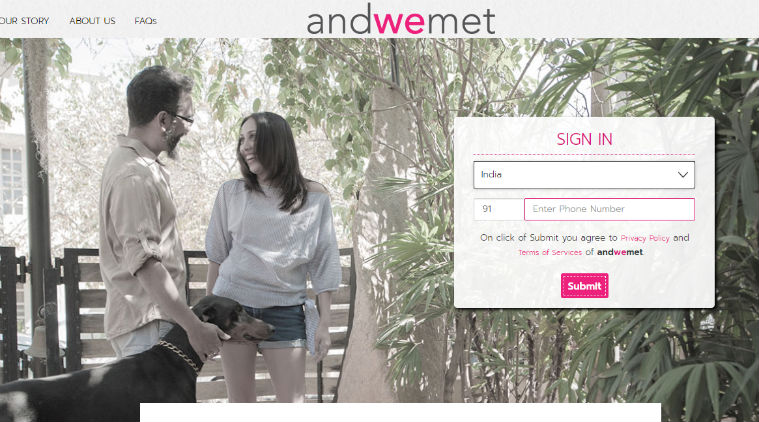Click the Enter Phone Number field
Screen dimensions: 759x422
[x=609, y=209]
